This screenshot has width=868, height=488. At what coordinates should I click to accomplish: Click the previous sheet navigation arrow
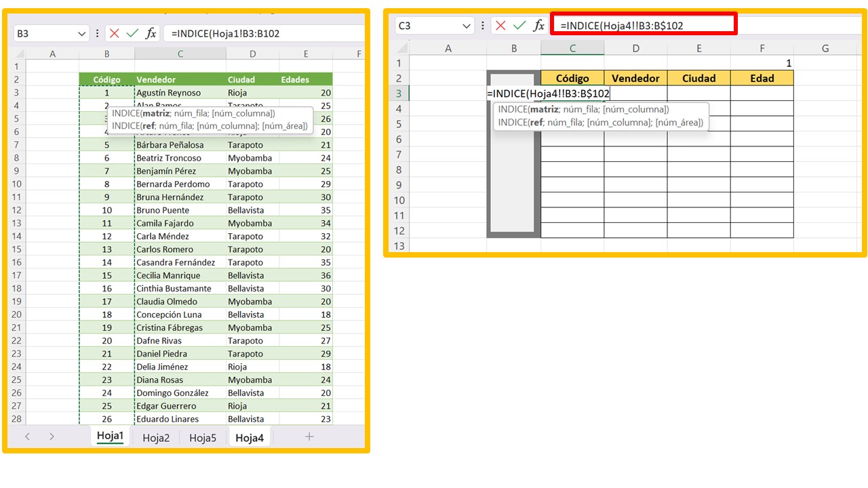[27, 437]
